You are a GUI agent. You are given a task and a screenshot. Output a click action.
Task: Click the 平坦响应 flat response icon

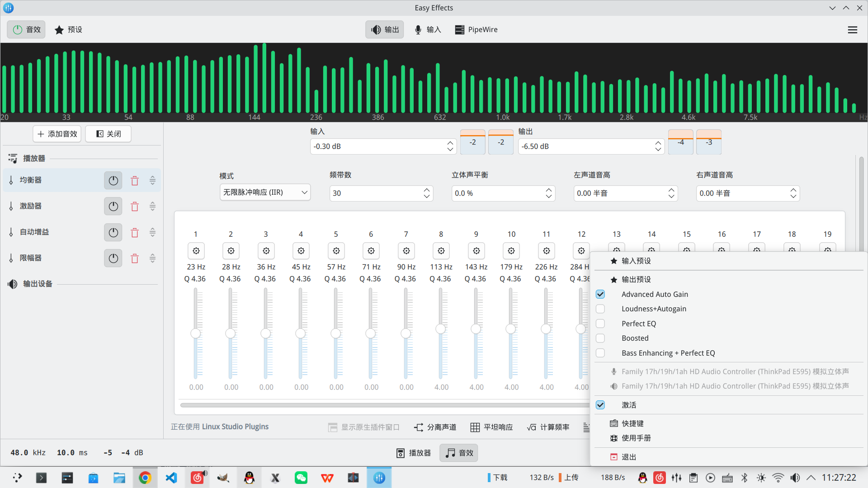click(475, 427)
